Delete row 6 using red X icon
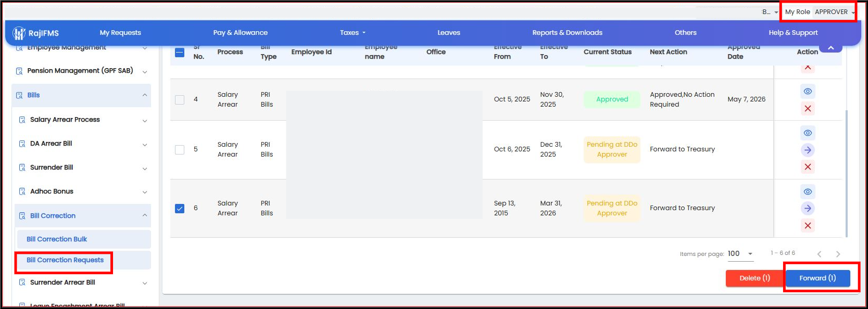Image resolution: width=868 pixels, height=309 pixels. tap(808, 226)
